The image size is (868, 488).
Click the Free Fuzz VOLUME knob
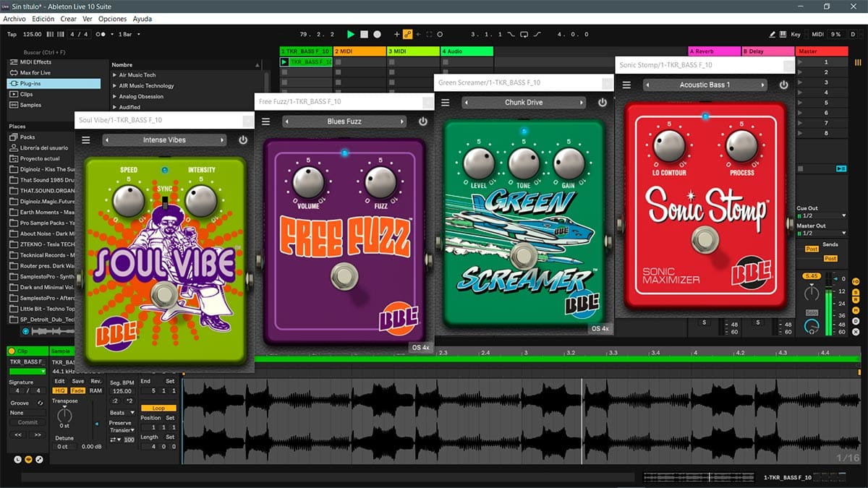coord(308,183)
